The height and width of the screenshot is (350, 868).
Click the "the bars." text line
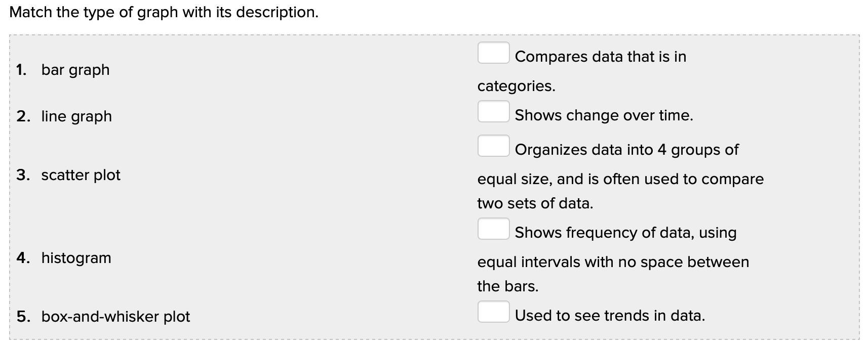pos(507,286)
